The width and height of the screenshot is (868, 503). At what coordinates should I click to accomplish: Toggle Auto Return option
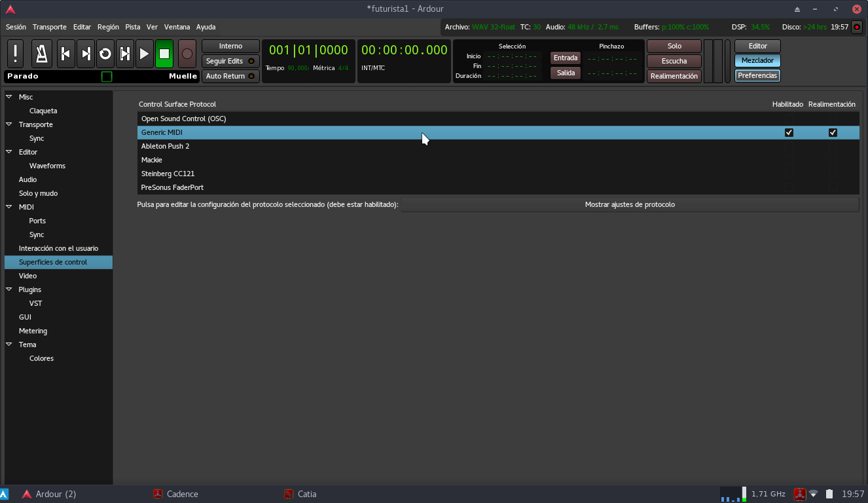[x=230, y=76]
